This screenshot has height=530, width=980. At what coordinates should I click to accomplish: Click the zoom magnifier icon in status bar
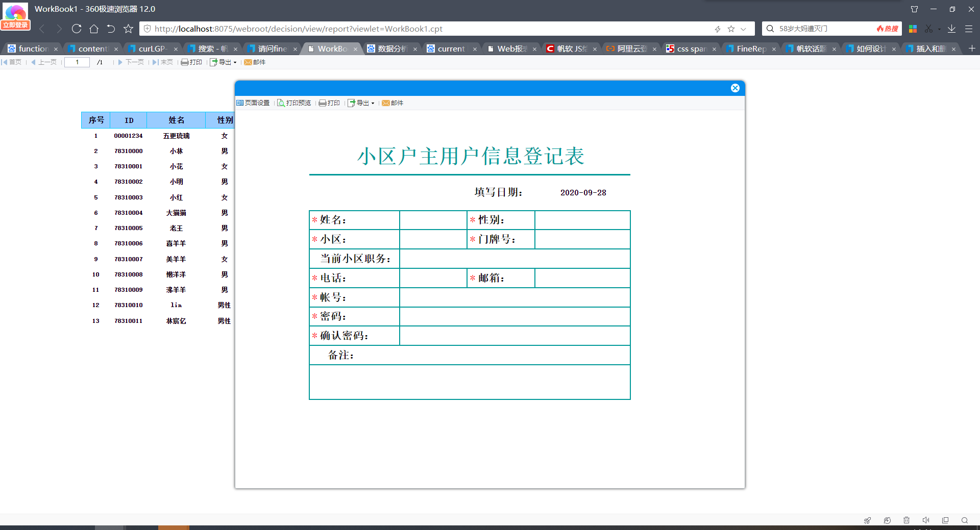pos(965,520)
